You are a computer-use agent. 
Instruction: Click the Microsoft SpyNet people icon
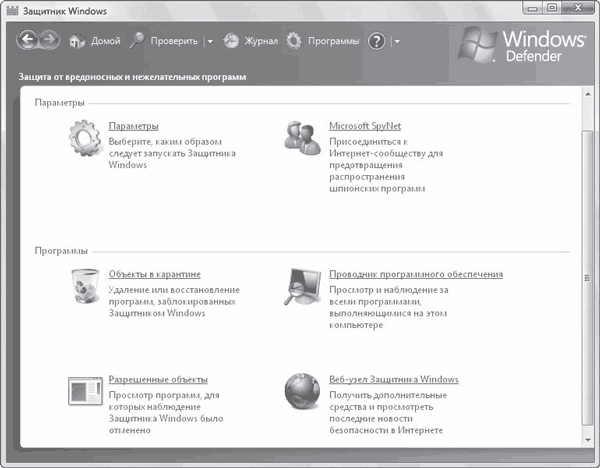302,138
